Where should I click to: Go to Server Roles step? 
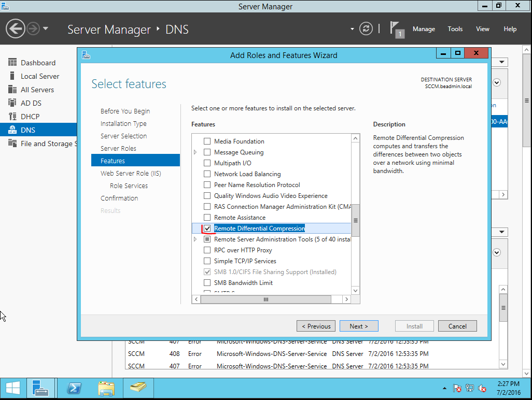coord(118,148)
